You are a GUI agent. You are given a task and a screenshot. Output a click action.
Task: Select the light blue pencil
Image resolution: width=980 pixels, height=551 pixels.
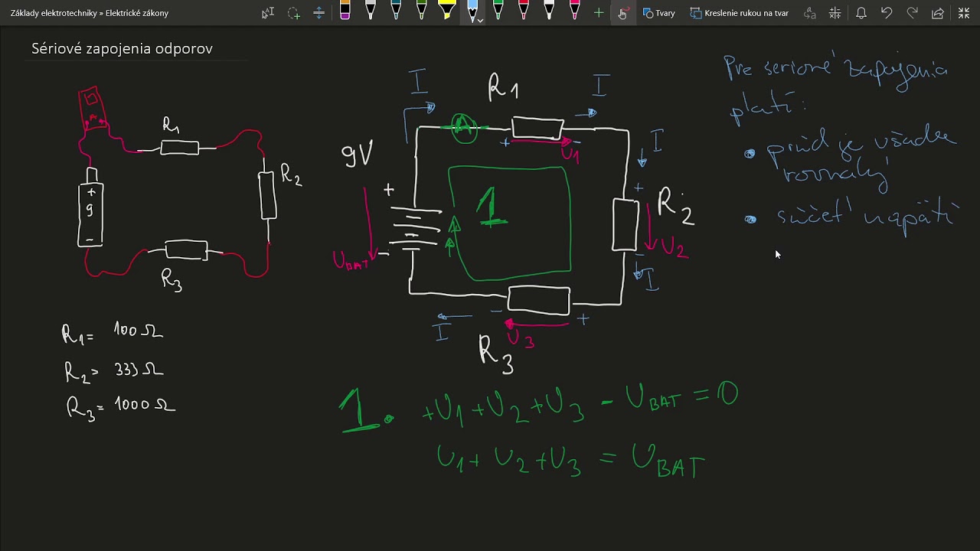[472, 10]
